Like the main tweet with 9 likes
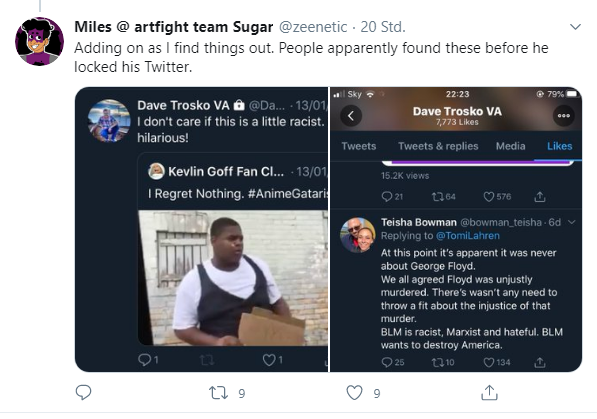 (354, 393)
